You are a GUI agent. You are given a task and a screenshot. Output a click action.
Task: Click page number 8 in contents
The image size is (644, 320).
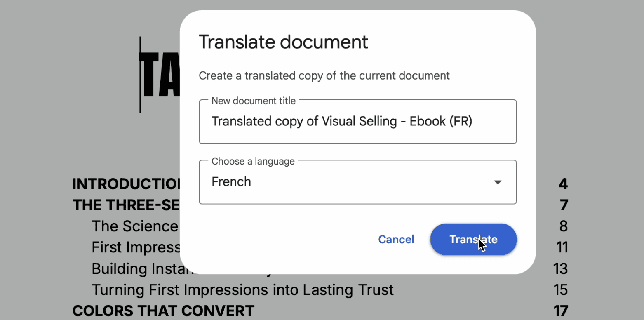point(564,226)
